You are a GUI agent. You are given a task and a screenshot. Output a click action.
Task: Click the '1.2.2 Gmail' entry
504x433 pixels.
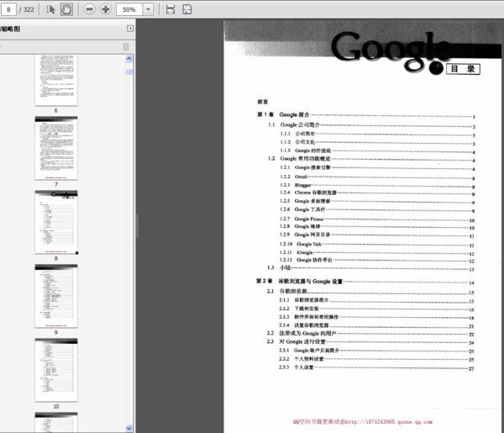pyautogui.click(x=377, y=177)
